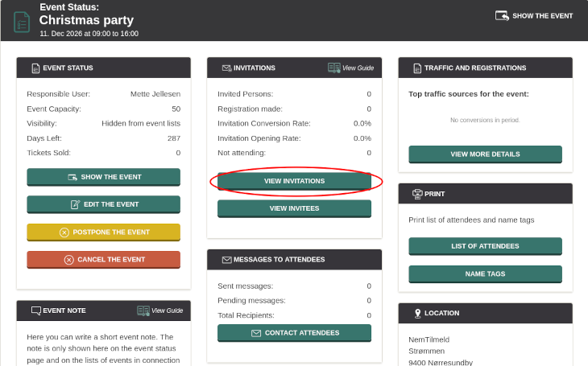
Task: Click the Print panel printer icon
Action: point(417,194)
